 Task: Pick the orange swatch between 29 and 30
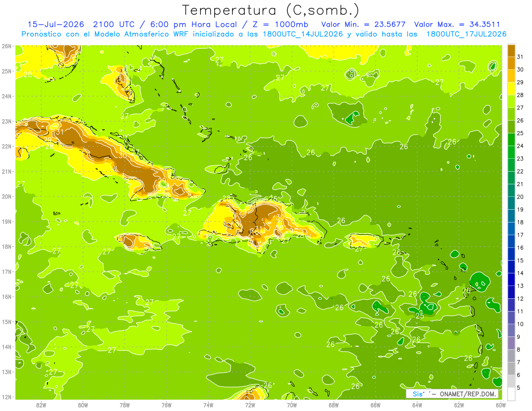[x=511, y=76]
